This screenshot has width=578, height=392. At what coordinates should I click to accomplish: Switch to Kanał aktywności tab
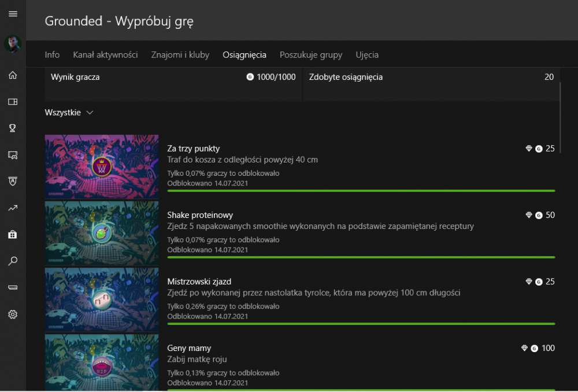(x=105, y=55)
